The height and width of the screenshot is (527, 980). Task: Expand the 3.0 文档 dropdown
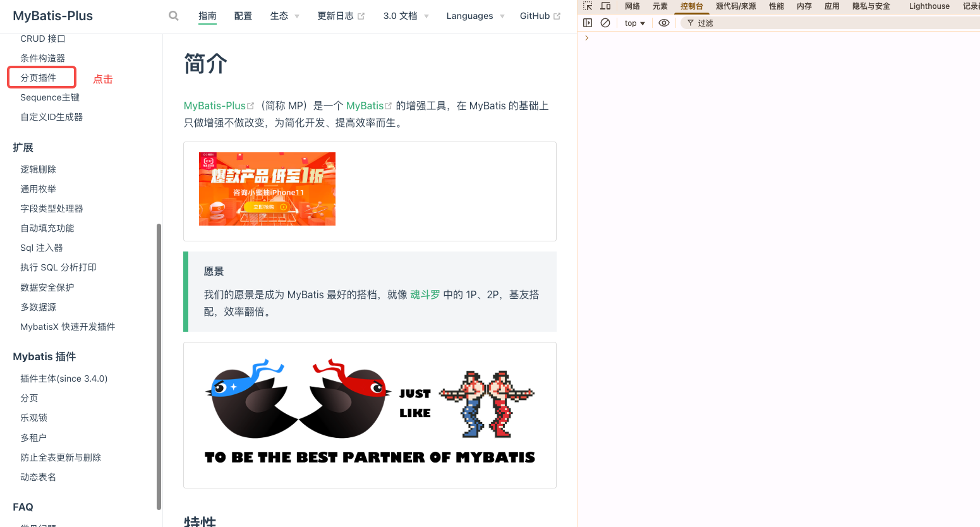coord(406,16)
